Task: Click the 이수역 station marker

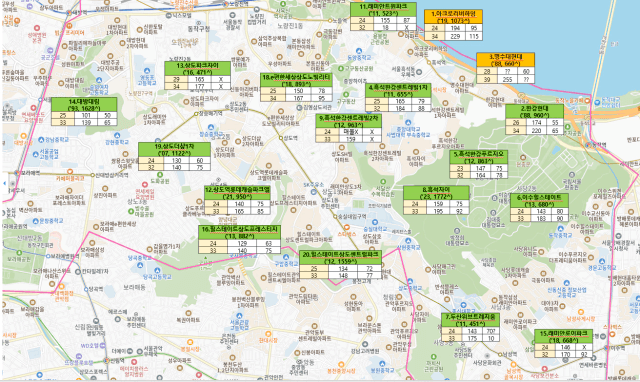Action: pos(607,348)
